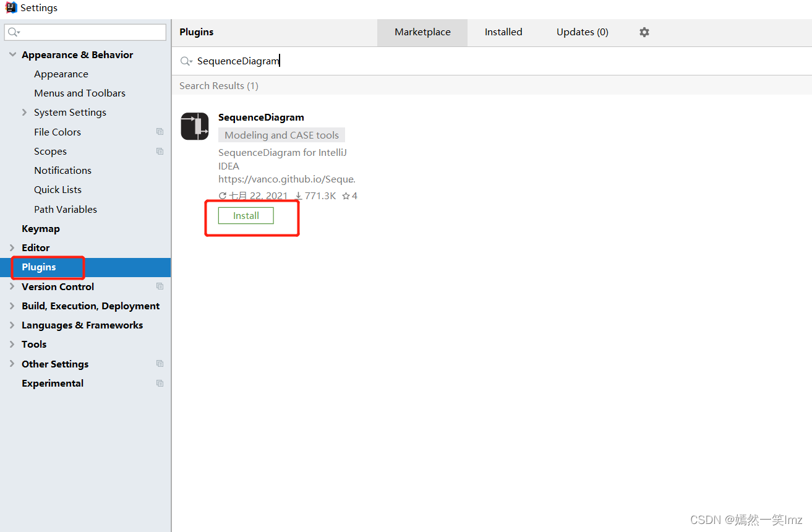Open plugin search options magnifier icon
The image size is (812, 532).
(186, 61)
